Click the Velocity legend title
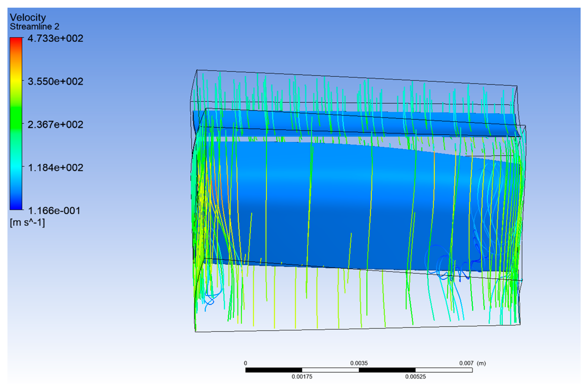The width and height of the screenshot is (588, 392). point(28,17)
